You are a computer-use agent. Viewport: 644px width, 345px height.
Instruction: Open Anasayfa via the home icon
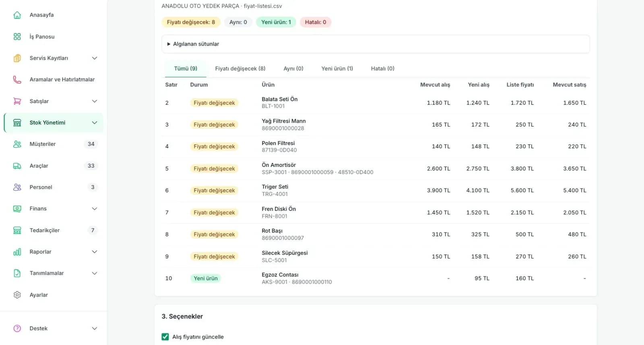tap(17, 15)
